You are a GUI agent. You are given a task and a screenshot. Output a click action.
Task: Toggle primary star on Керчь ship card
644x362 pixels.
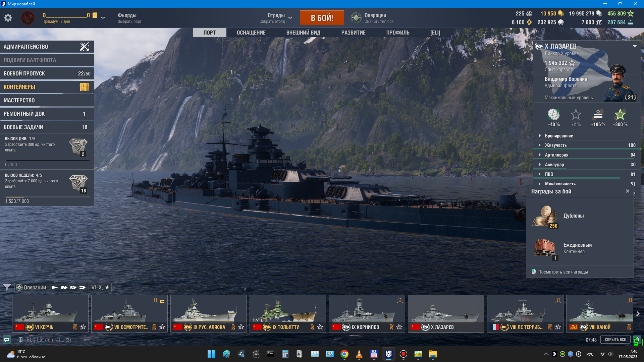pos(83,327)
